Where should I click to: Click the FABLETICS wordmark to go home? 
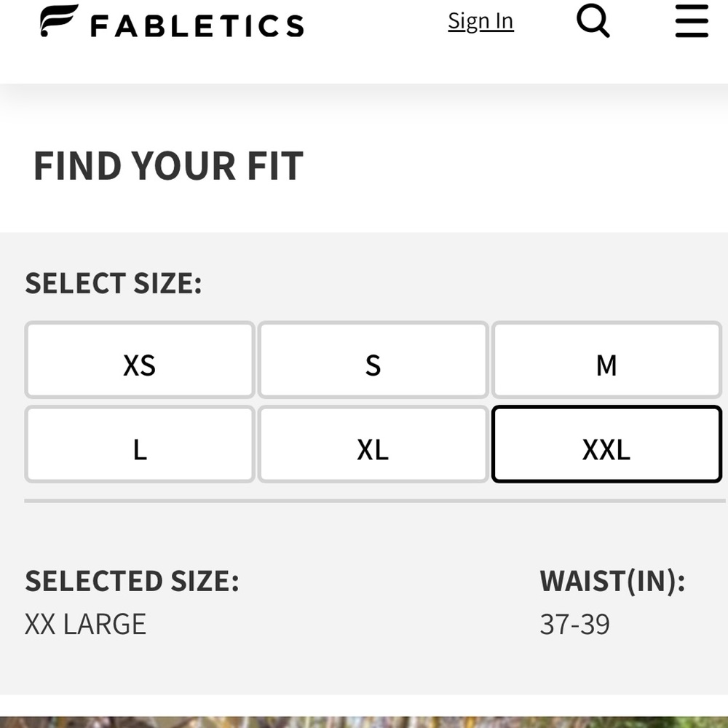pos(197,23)
